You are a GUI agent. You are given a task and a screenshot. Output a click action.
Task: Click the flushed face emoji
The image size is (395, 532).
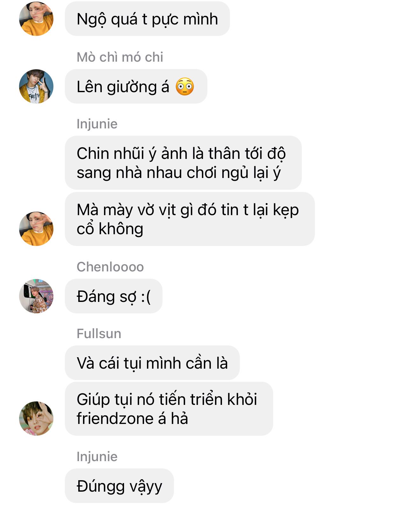point(185,86)
